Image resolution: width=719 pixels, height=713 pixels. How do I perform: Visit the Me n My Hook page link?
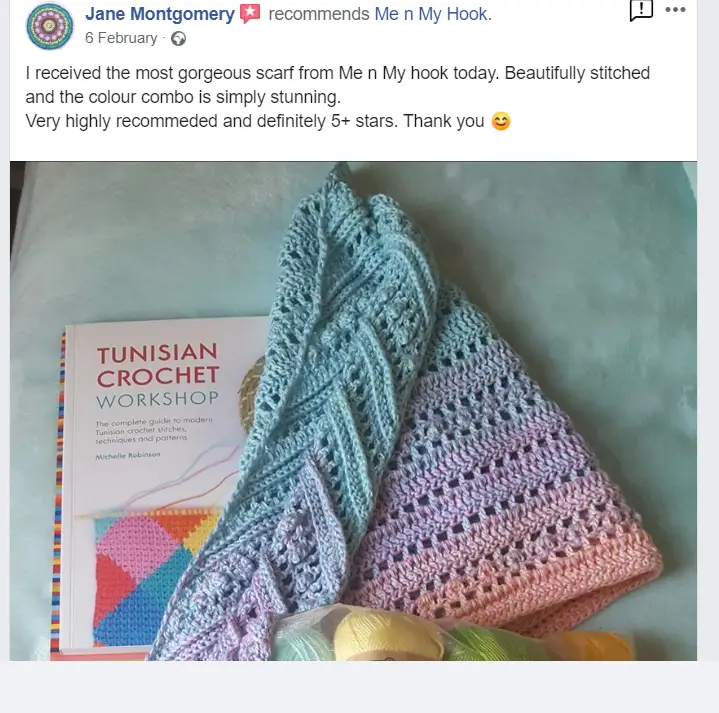[x=433, y=14]
